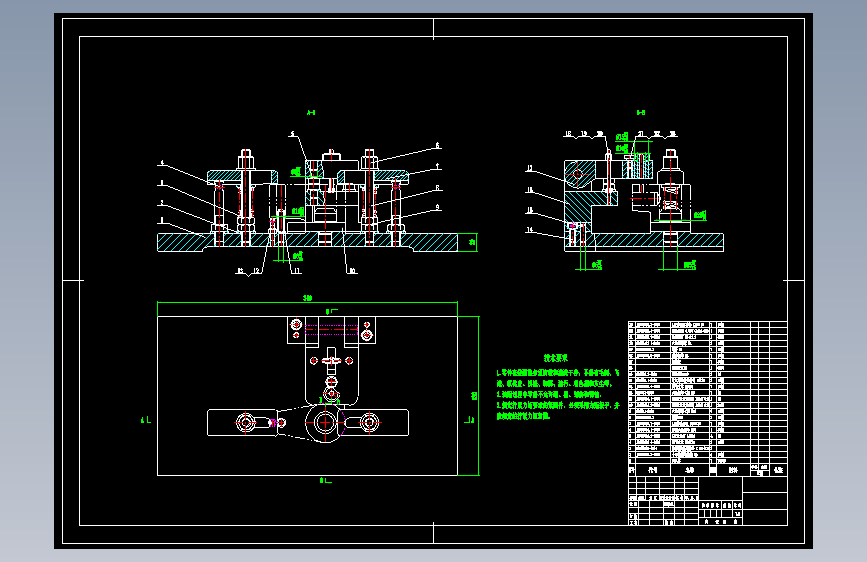
Task: Pick balloon number 16 in B-B view
Action: [x=530, y=190]
